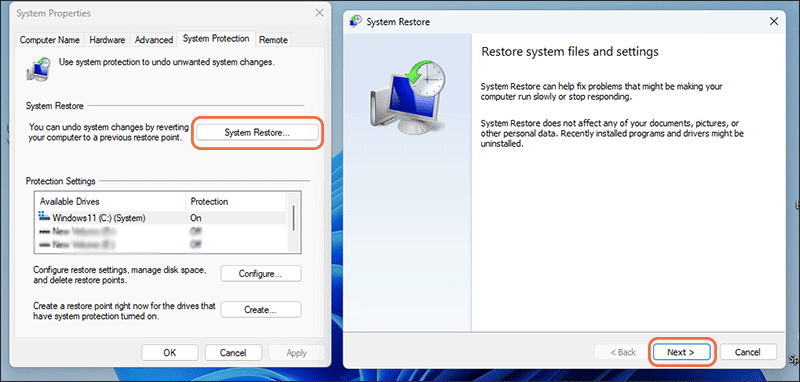The image size is (800, 382).
Task: Open Configure... restore settings
Action: coord(261,273)
